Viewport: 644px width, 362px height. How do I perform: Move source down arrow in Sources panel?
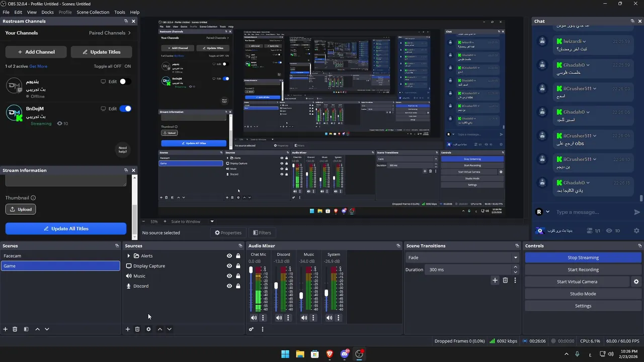169,329
